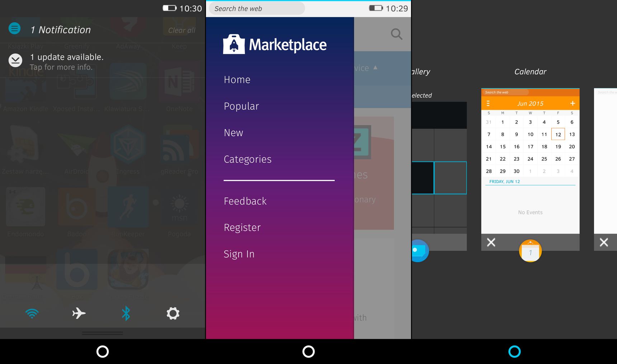
Task: Open the notifications menu icon beside '1 Notification'
Action: pos(15,28)
